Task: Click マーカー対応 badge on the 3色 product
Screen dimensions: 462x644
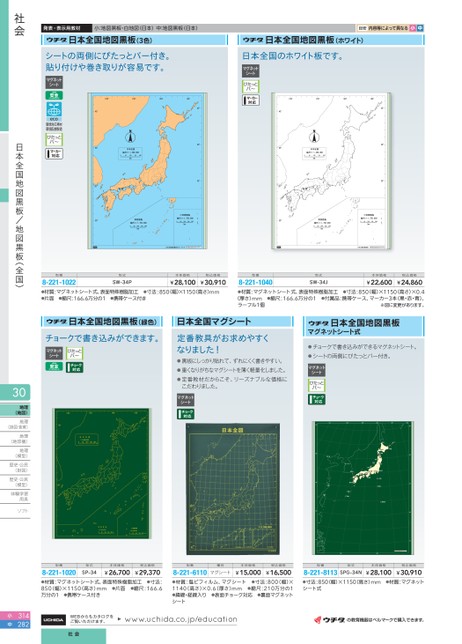Action: (x=54, y=154)
